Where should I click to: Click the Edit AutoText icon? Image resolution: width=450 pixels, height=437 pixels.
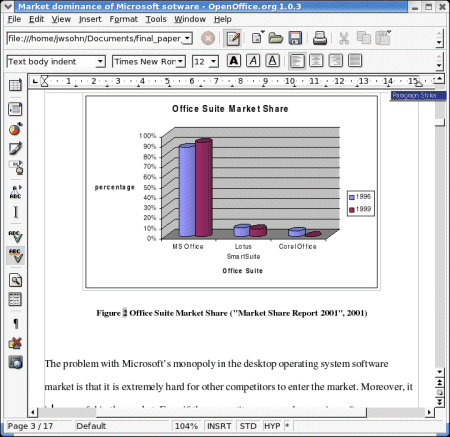pyautogui.click(x=15, y=192)
